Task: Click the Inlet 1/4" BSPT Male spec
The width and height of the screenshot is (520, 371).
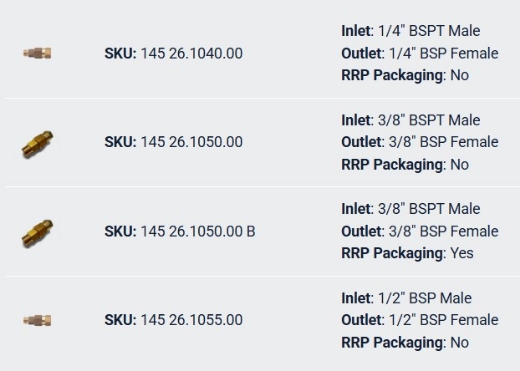Action: click(x=411, y=31)
